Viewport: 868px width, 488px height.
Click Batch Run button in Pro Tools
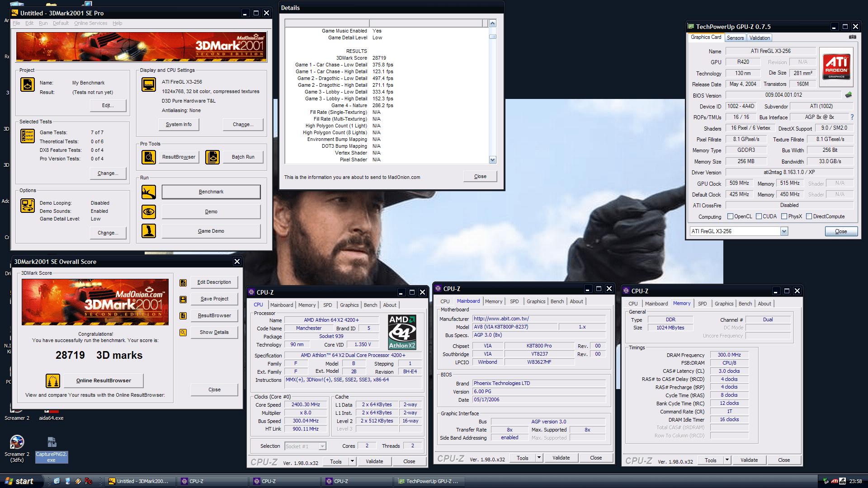pos(243,157)
